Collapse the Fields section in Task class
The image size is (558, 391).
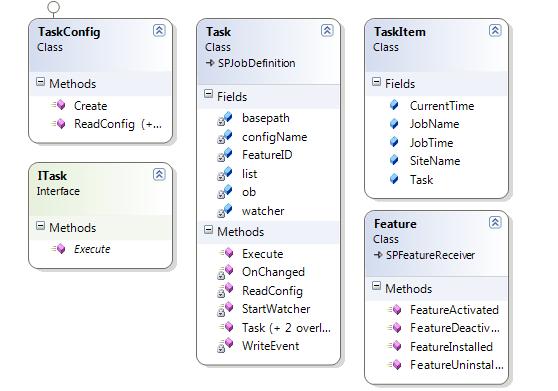pyautogui.click(x=209, y=94)
